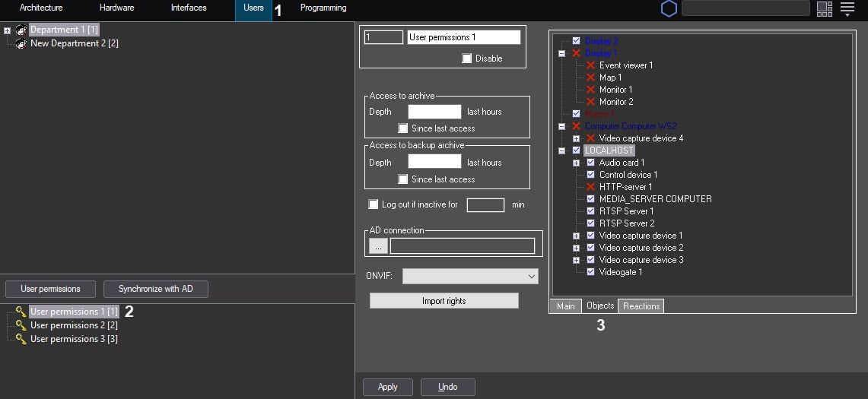Expand the Video capture device 4 node

(x=577, y=139)
